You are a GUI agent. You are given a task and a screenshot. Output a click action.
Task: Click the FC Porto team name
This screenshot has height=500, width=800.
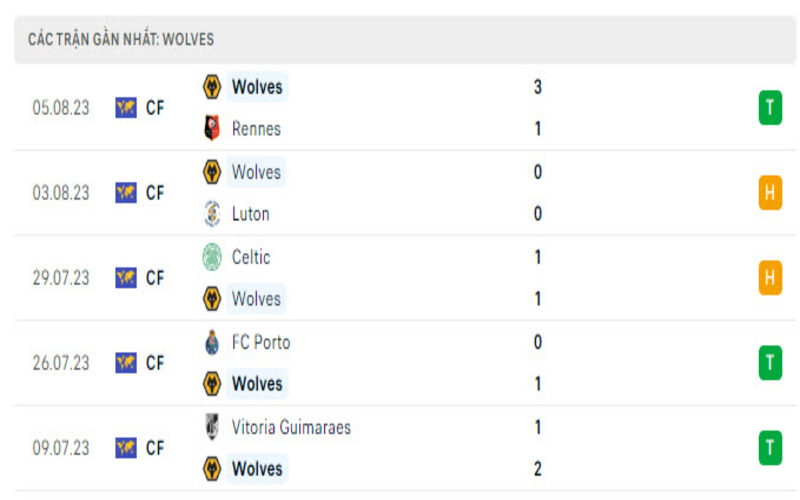[261, 342]
